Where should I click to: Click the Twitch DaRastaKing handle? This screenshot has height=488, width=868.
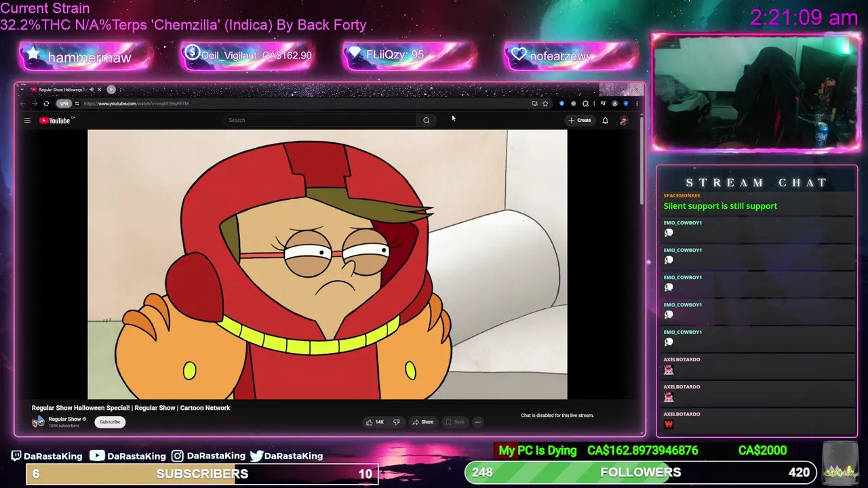click(x=47, y=456)
